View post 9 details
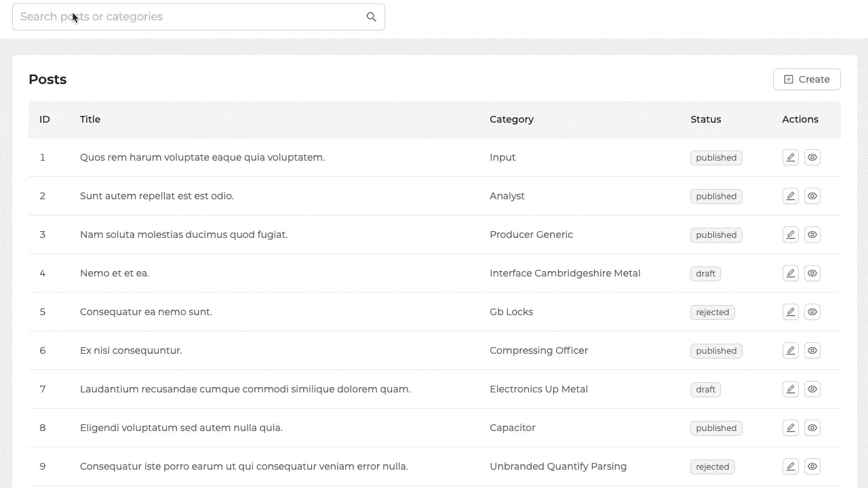 (x=812, y=466)
